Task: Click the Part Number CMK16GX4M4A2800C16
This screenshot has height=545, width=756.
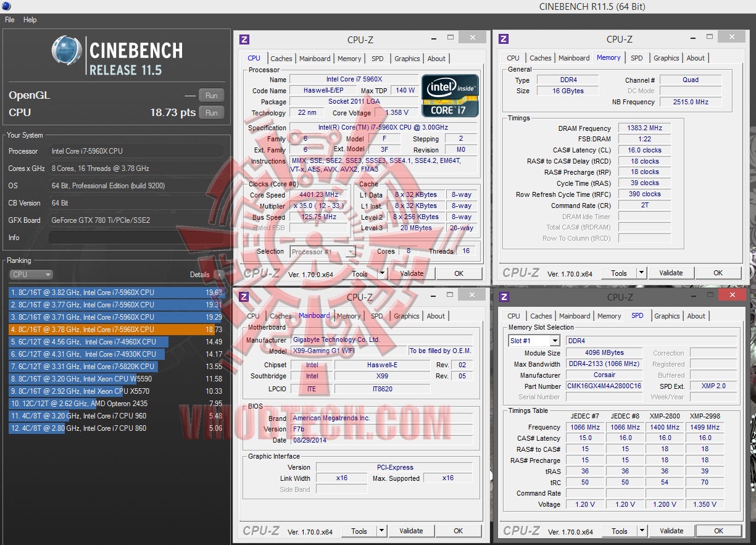Action: [605, 386]
